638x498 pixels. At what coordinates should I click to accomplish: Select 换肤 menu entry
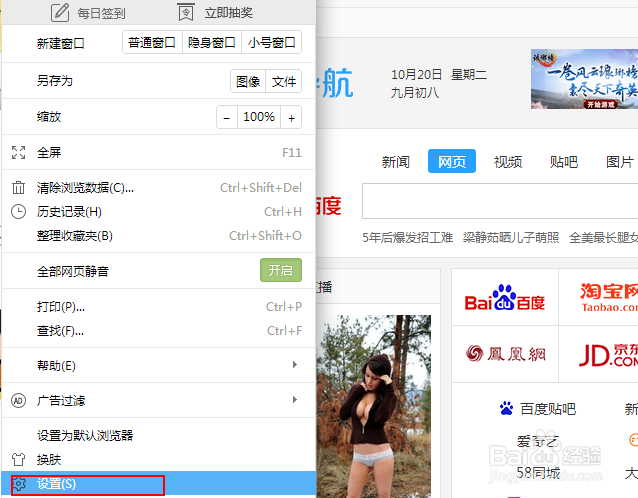point(159,459)
